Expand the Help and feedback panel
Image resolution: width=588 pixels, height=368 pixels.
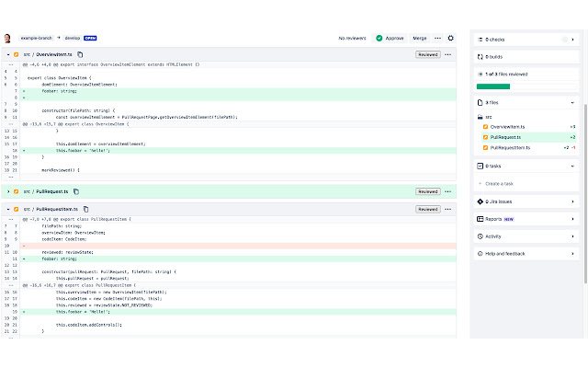click(572, 254)
